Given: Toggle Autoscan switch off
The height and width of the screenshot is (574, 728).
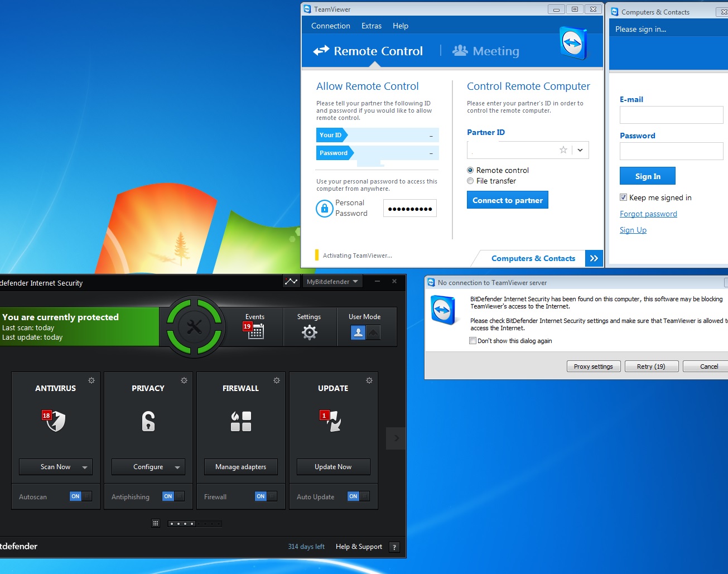Looking at the screenshot, I should (81, 496).
